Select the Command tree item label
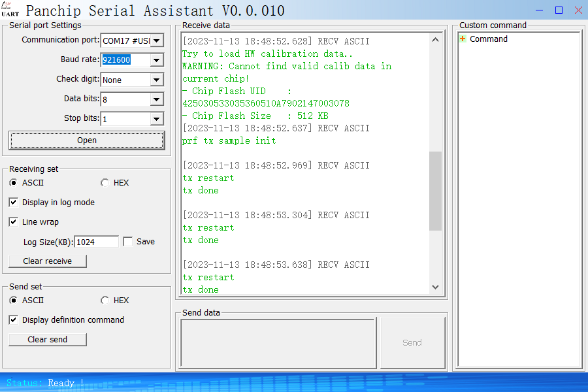 pyautogui.click(x=488, y=39)
